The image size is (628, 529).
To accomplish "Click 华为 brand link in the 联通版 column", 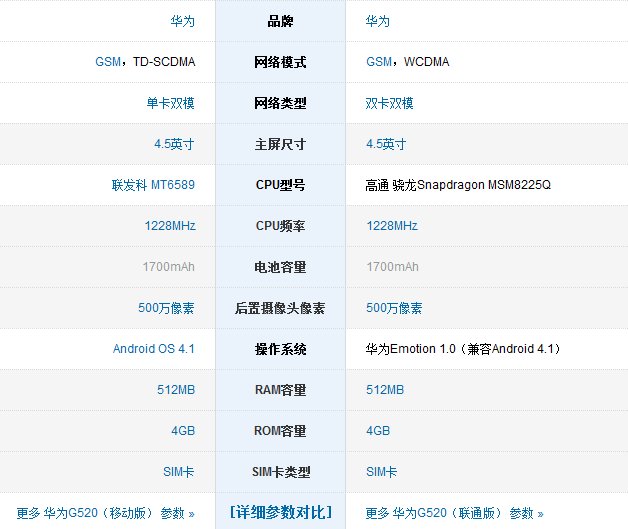I will point(378,21).
